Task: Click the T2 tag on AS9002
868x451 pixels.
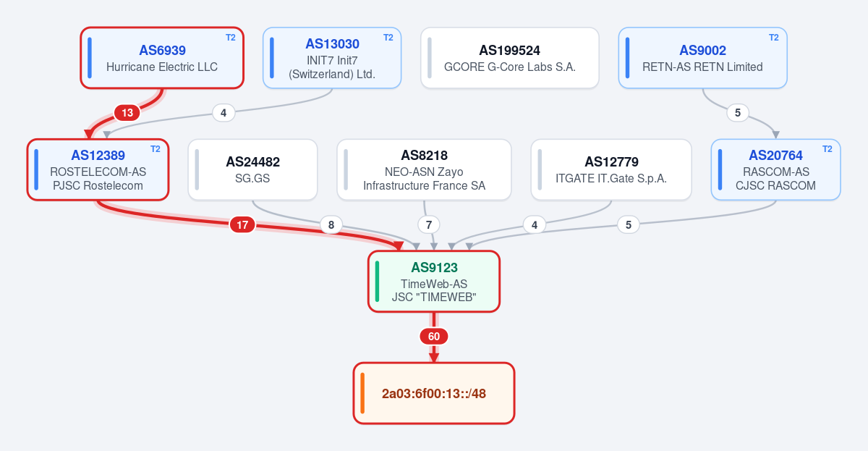Action: (x=774, y=38)
